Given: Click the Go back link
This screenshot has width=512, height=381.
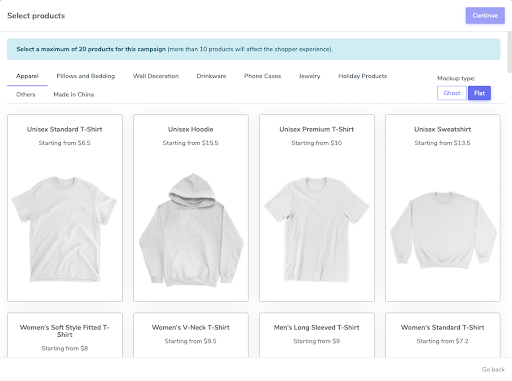Looking at the screenshot, I should coord(493,369).
